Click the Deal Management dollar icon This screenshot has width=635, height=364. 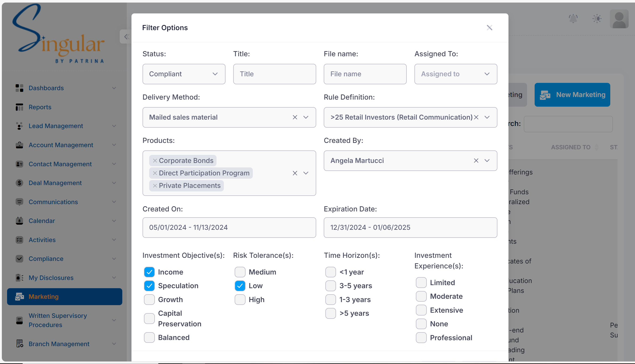(x=19, y=183)
